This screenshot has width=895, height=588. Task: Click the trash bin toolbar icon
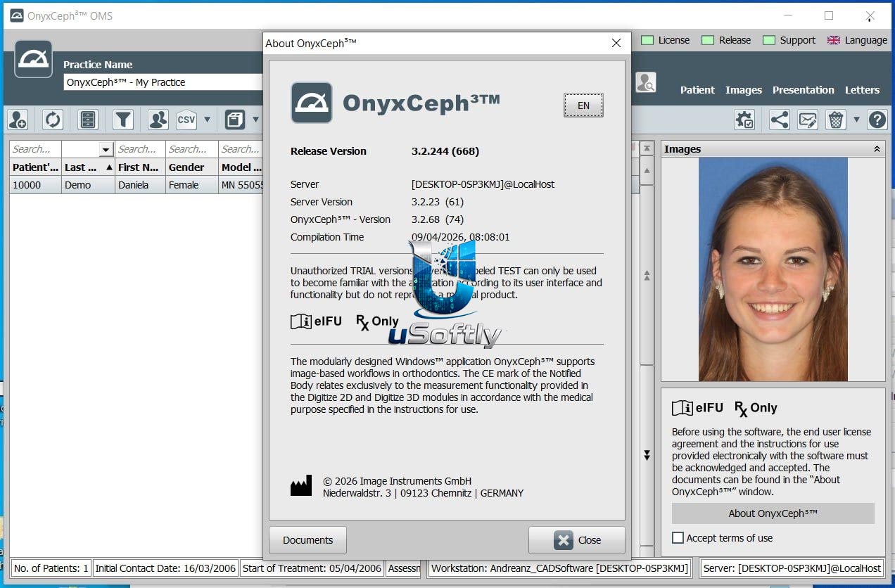835,120
